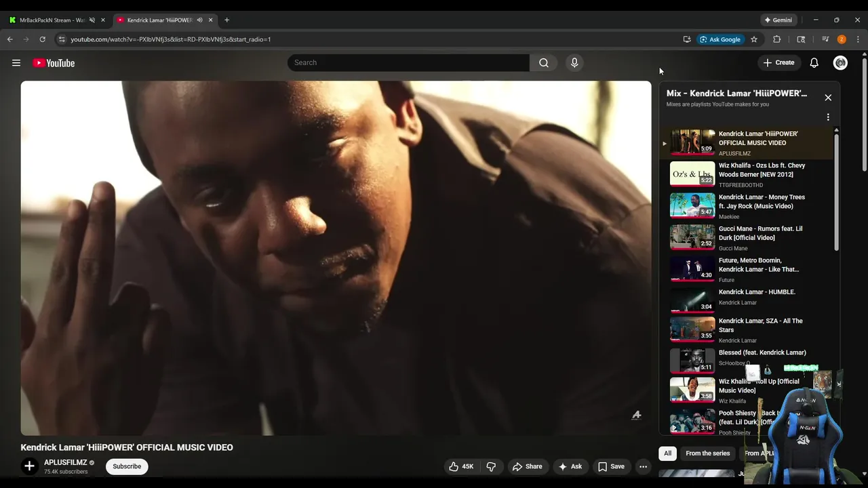Viewport: 868px width, 488px height.
Task: Open YouTube notifications bell
Action: (x=814, y=63)
